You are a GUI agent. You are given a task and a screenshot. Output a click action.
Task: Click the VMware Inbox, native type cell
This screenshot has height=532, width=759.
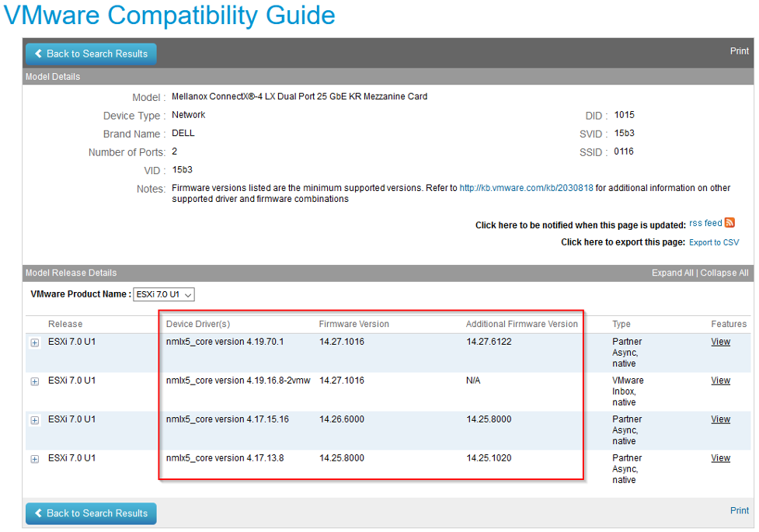tap(628, 391)
